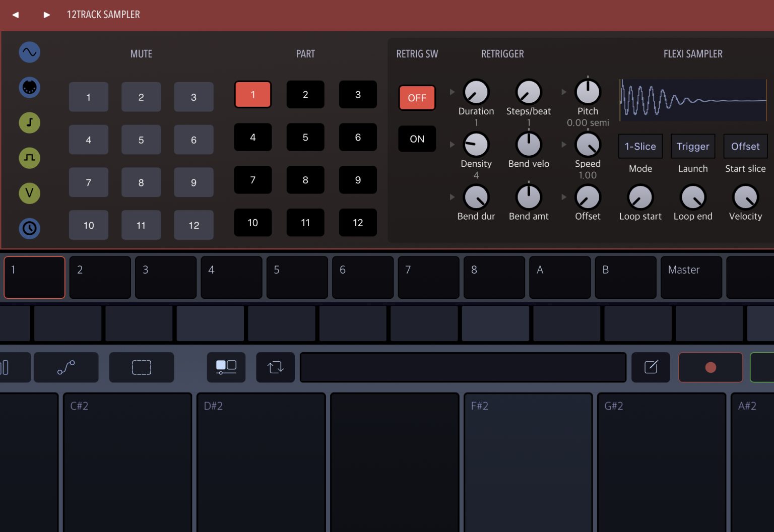The image size is (774, 532).
Task: Set Retrig SW to OFF
Action: click(417, 98)
